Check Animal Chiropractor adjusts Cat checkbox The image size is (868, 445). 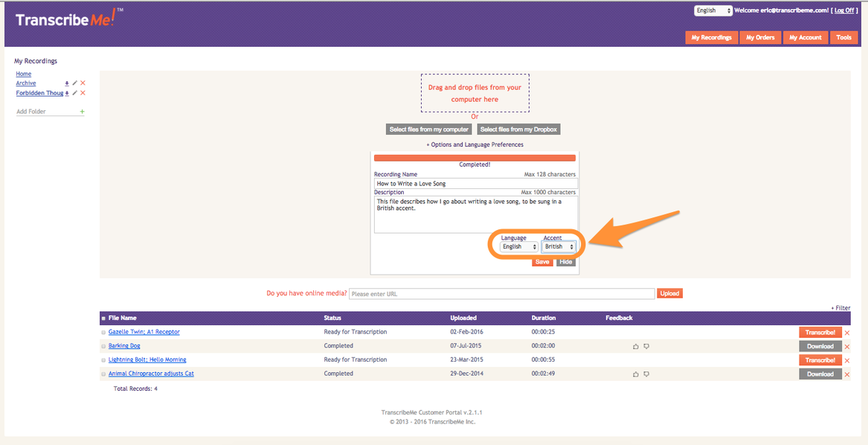(103, 374)
